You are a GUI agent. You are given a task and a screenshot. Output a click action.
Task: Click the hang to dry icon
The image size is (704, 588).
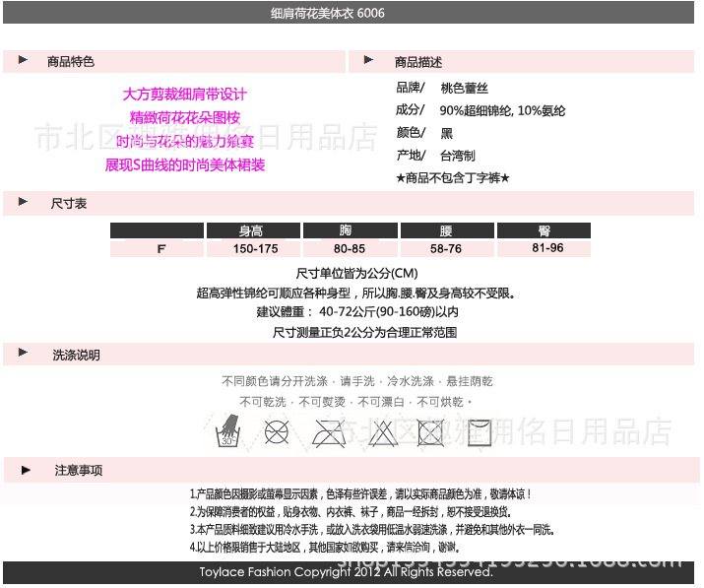(481, 431)
